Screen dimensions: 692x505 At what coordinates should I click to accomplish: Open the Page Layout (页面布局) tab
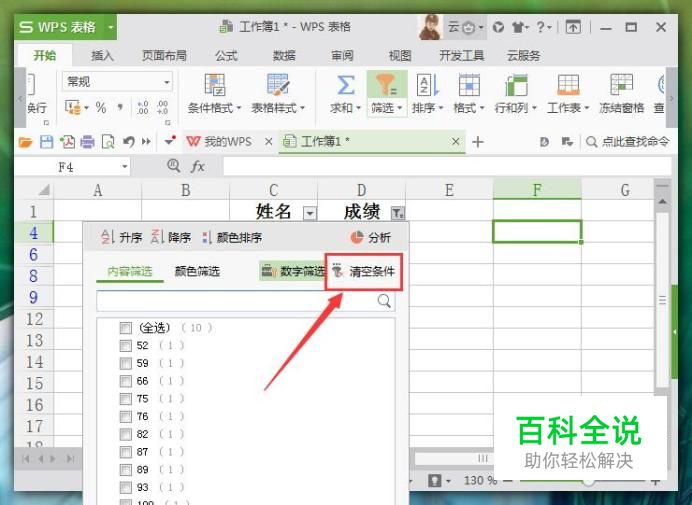click(x=164, y=56)
